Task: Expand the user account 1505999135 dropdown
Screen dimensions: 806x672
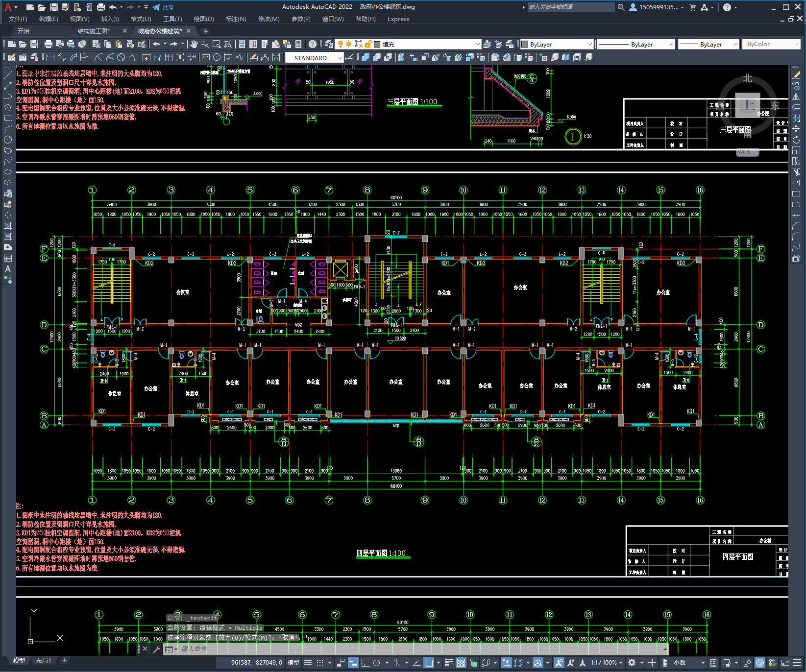Action: [657, 7]
